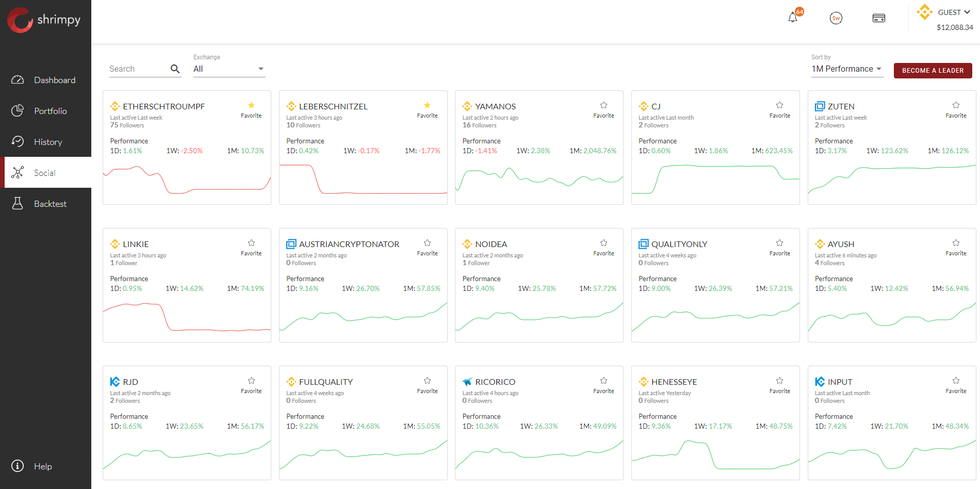Select Social in sidebar
980x489 pixels.
tap(45, 173)
